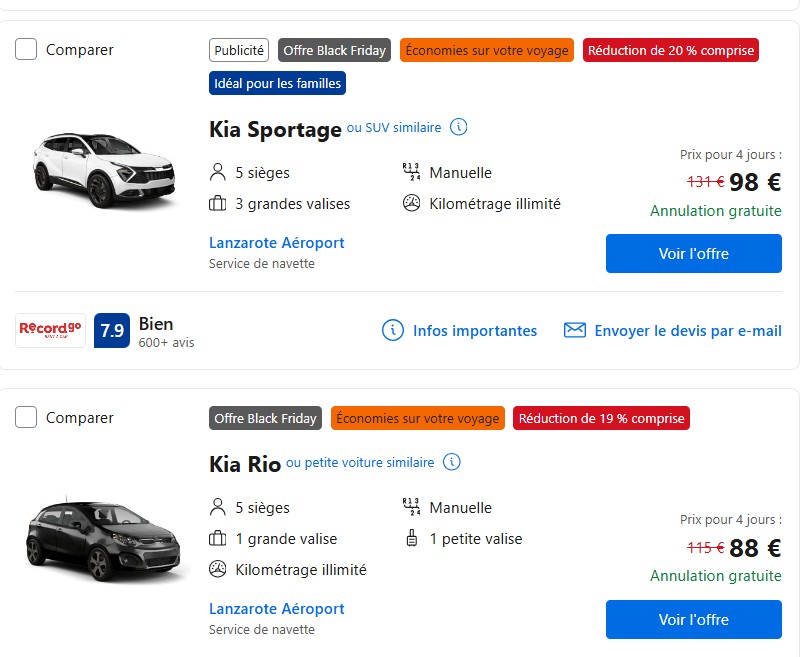
Task: Open Lanzarote Aéroport link under Kia Sportage
Action: [276, 243]
